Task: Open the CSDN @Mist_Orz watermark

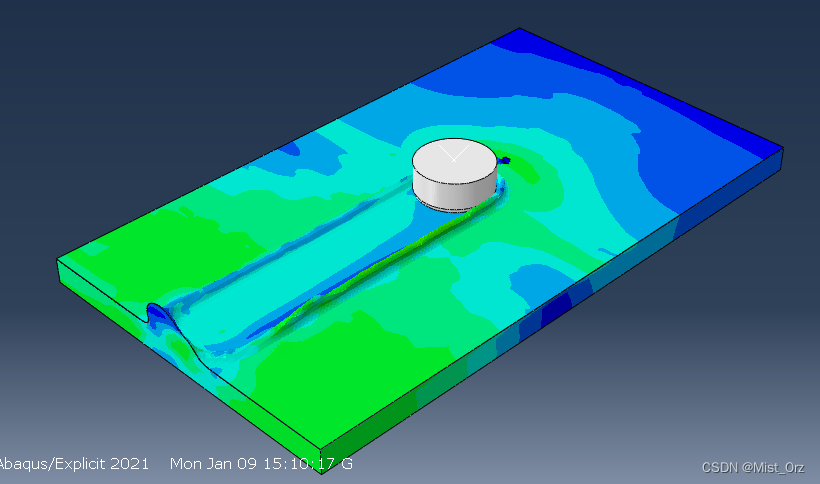Action: point(752,467)
